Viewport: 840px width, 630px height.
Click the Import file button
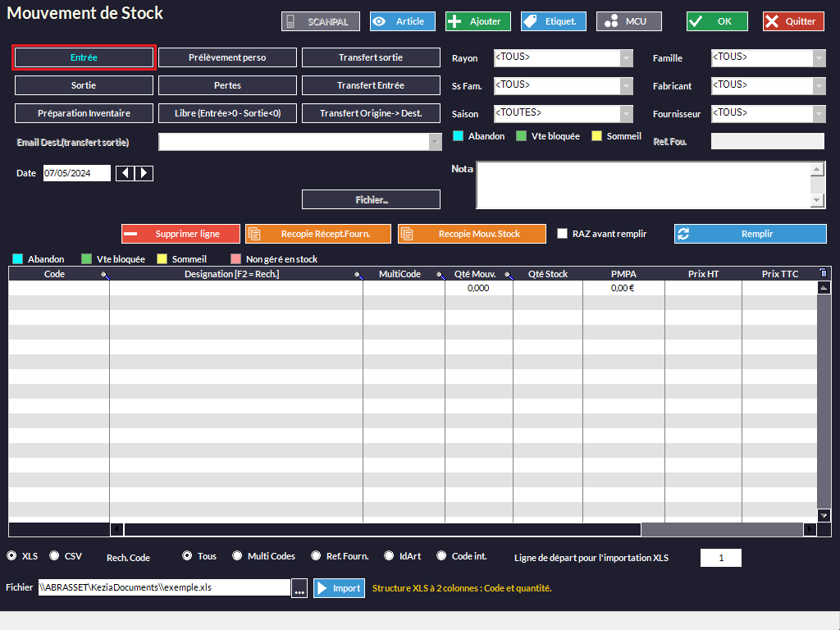[x=339, y=588]
